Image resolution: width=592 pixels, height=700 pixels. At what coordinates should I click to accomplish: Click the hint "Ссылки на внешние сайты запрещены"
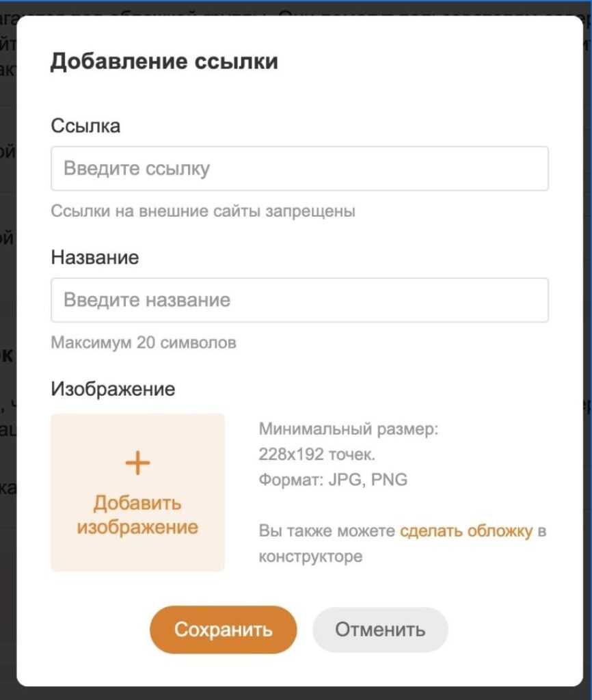click(203, 211)
